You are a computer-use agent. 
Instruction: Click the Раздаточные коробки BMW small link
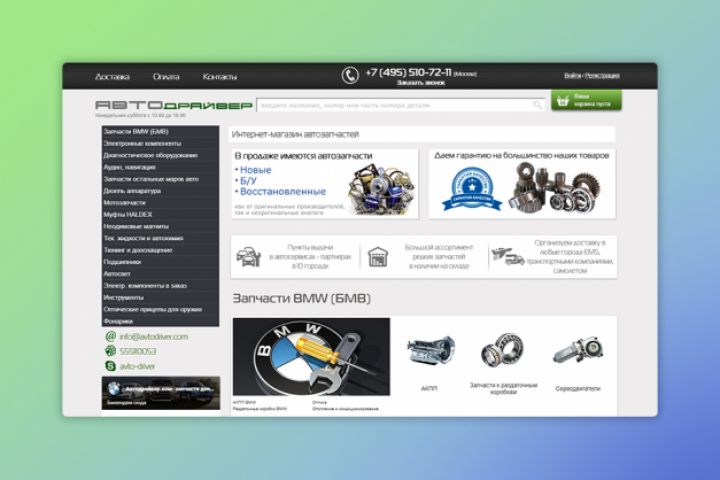coord(260,408)
